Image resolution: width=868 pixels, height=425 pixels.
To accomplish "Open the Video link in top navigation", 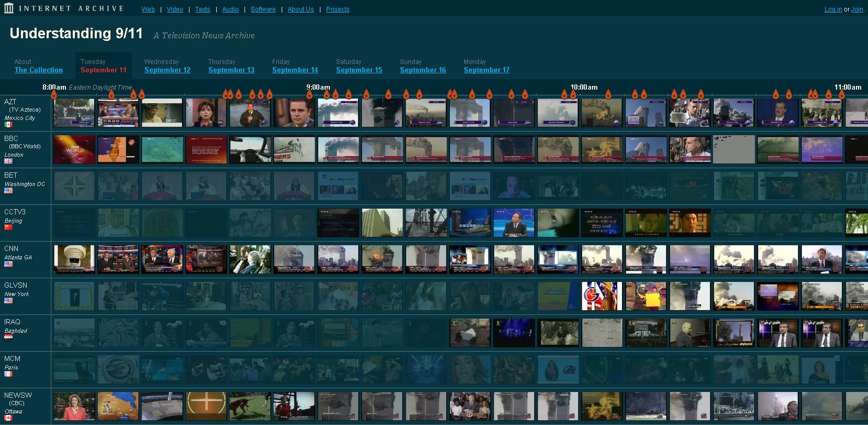I will [175, 9].
